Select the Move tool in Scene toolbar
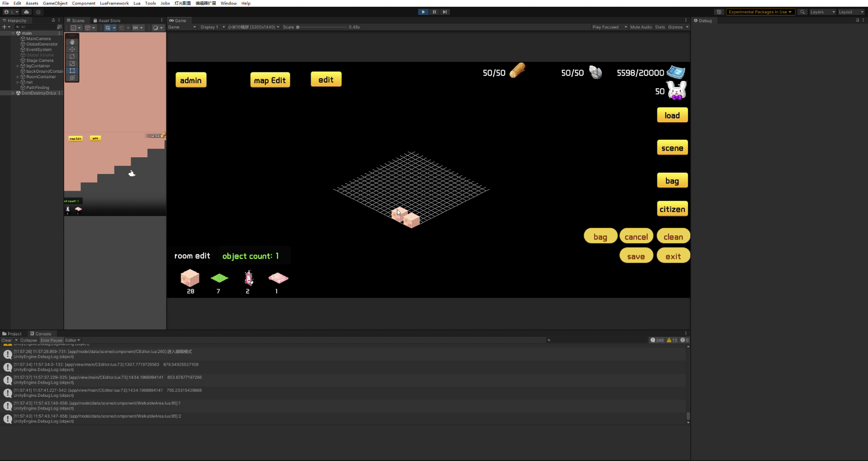 (72, 49)
